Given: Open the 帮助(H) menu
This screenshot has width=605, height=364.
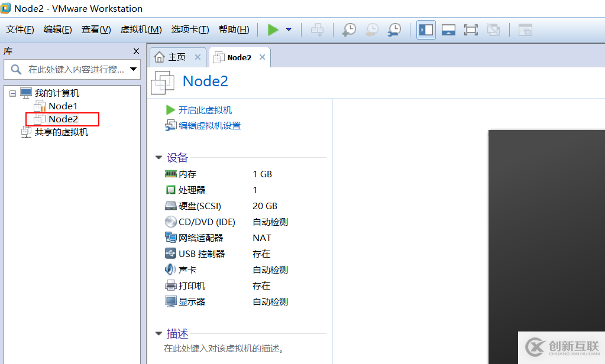Looking at the screenshot, I should click(x=234, y=30).
